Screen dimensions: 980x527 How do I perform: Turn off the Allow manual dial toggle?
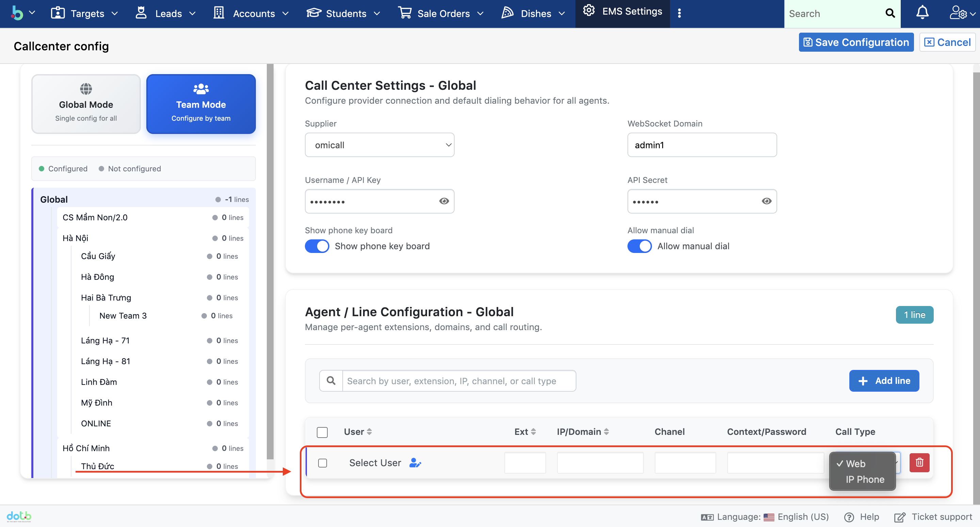pos(639,246)
